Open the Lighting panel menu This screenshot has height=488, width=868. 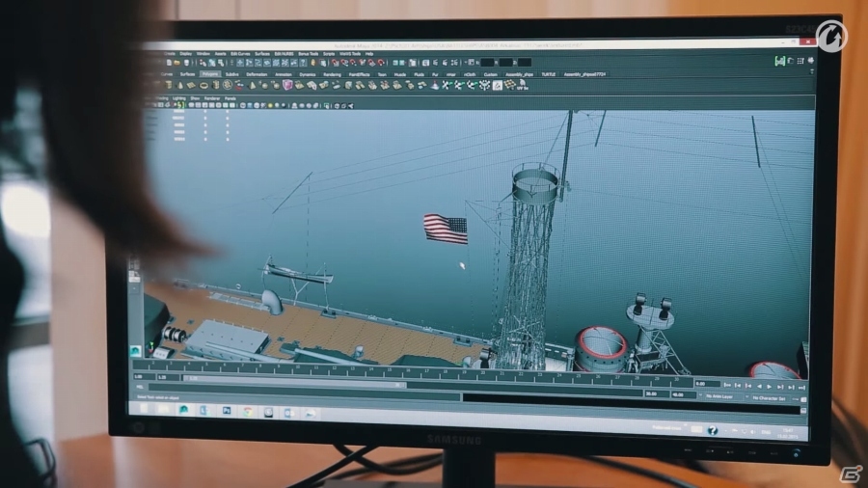tap(178, 98)
